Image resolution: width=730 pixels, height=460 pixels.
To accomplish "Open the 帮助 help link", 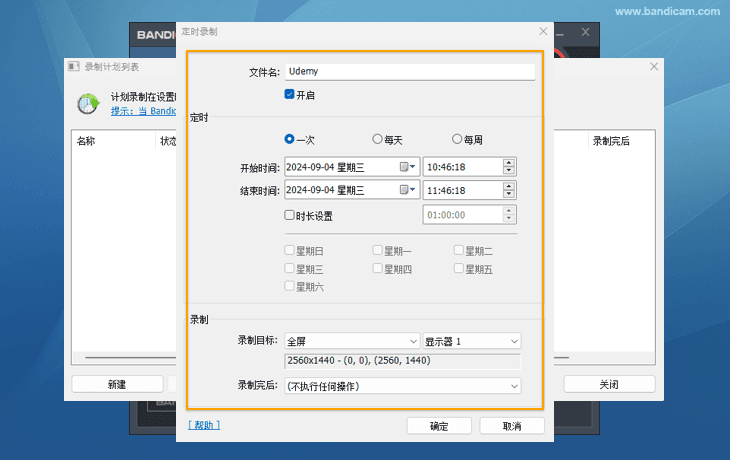I will pos(204,425).
